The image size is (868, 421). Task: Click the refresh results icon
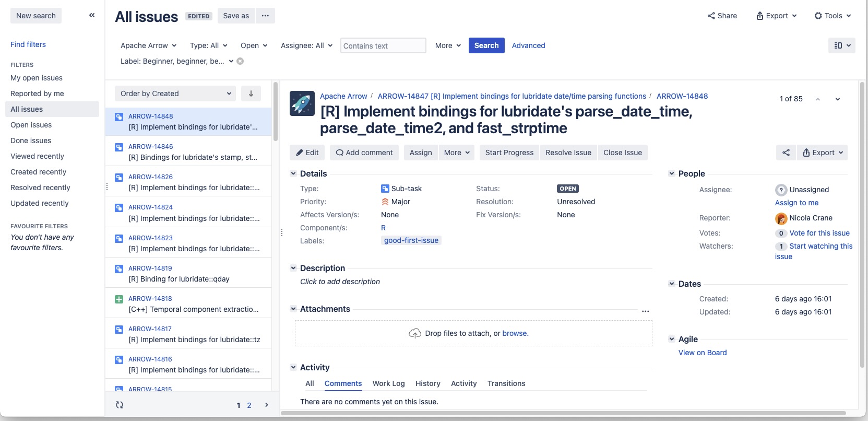tap(120, 405)
